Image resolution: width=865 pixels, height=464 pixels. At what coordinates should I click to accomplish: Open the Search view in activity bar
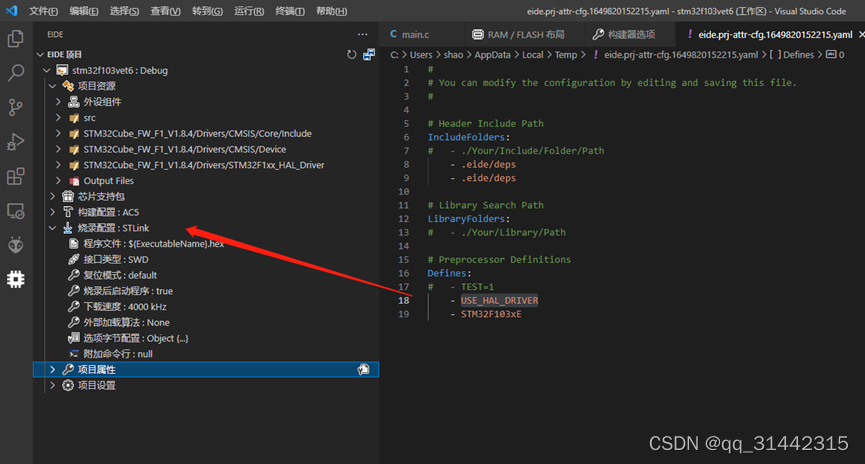(x=15, y=73)
